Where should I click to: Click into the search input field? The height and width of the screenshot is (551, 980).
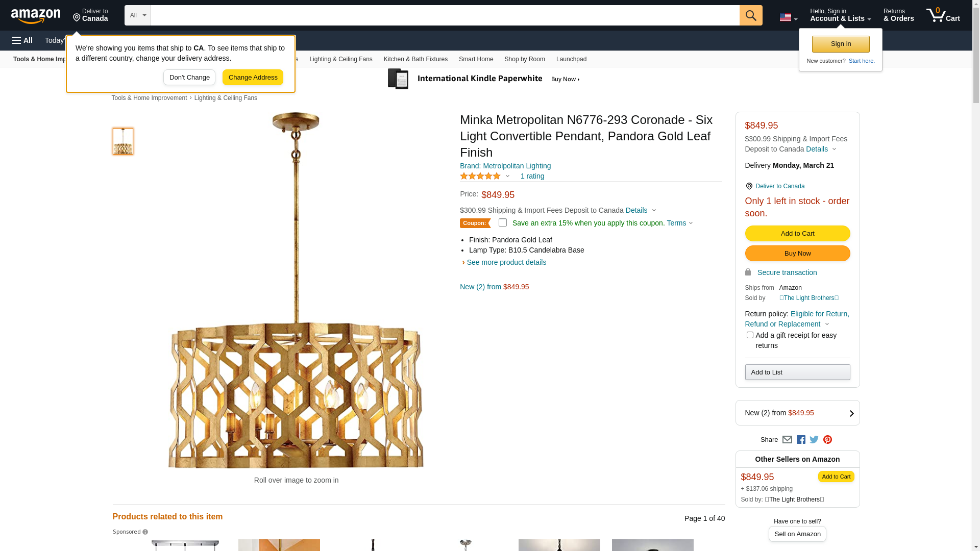point(445,15)
